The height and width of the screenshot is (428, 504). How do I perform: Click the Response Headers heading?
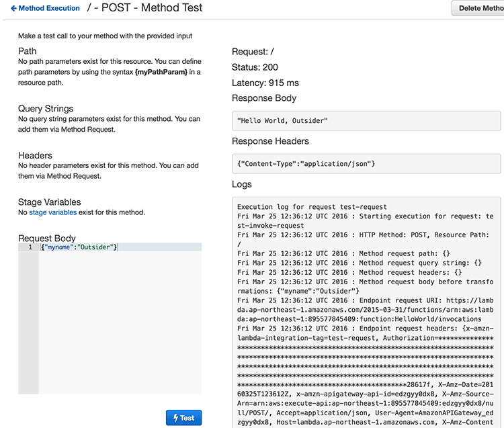(270, 141)
